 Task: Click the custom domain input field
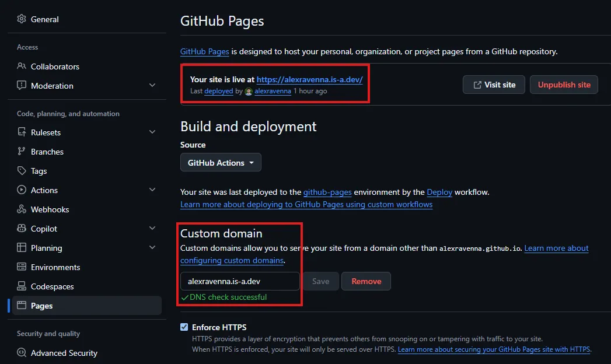(240, 281)
